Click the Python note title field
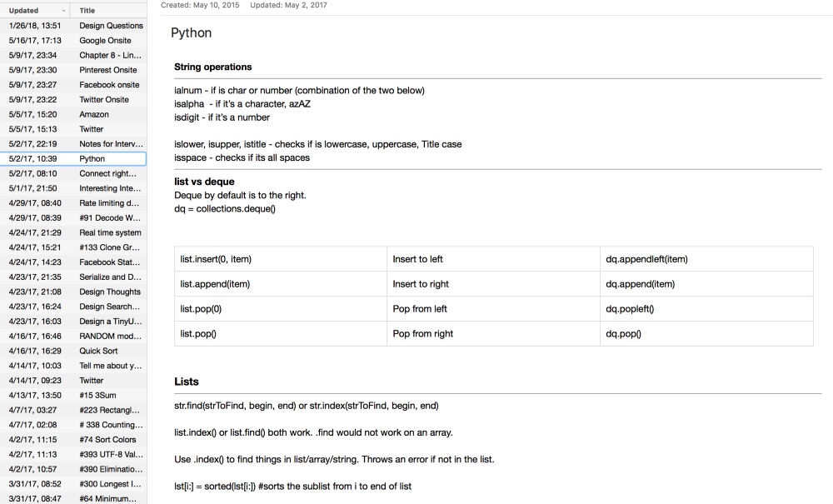Viewport: 833px width, 504px height. coord(192,33)
